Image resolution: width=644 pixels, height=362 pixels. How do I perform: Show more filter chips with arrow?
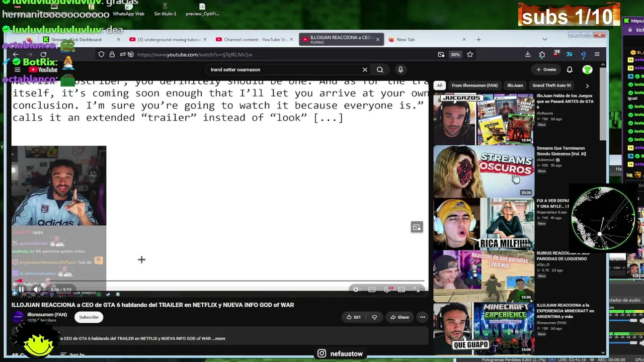coord(587,85)
